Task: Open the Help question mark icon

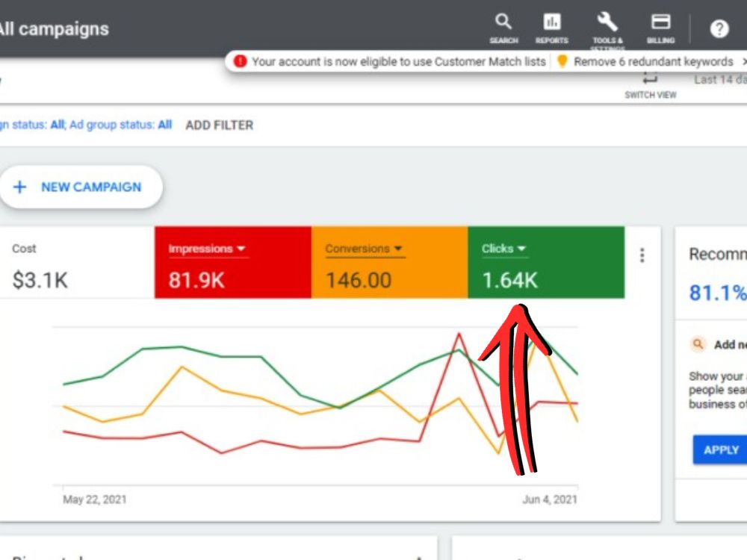Action: coord(719,29)
